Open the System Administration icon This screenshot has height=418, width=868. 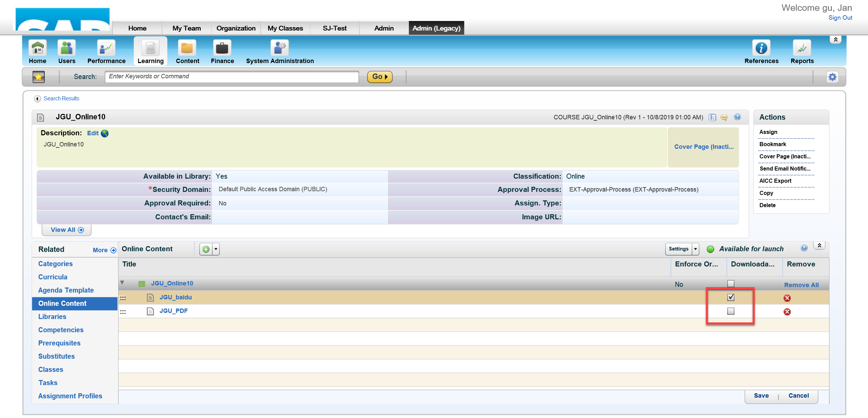pos(280,48)
